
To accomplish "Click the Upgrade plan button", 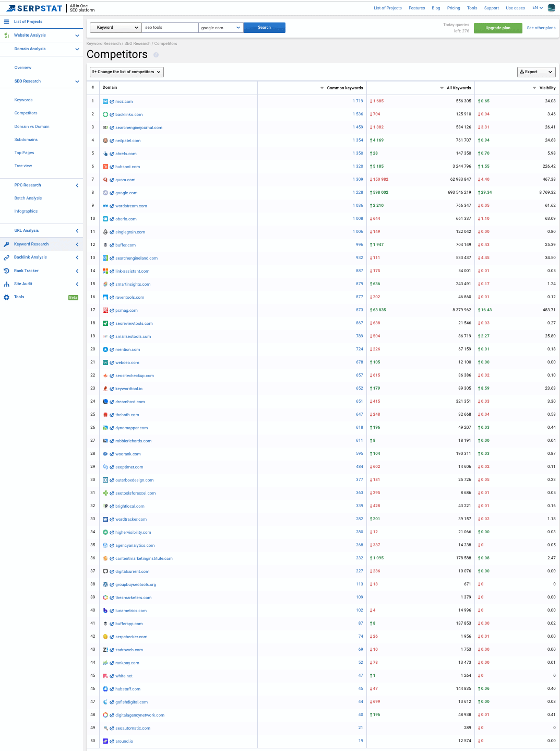I will coord(498,28).
